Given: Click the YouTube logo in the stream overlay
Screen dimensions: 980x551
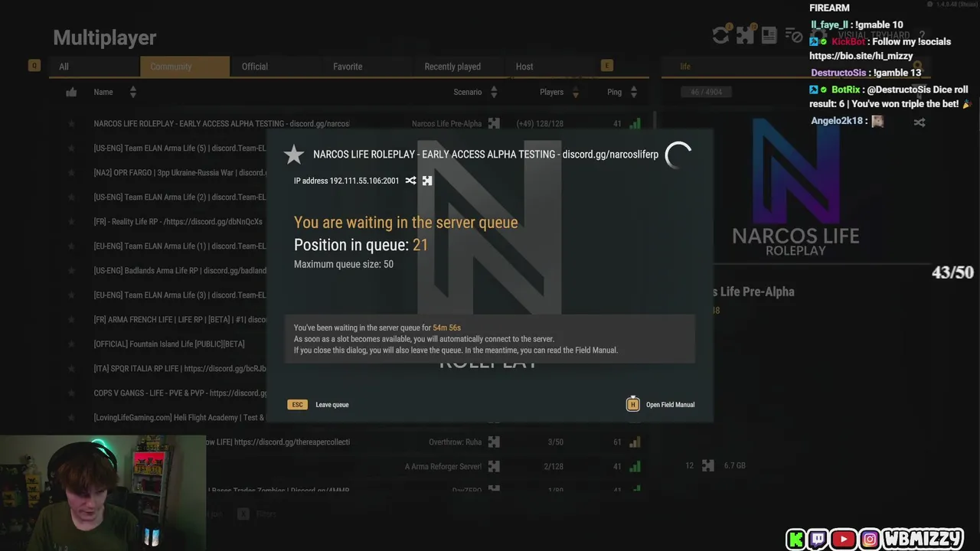Looking at the screenshot, I should [844, 539].
